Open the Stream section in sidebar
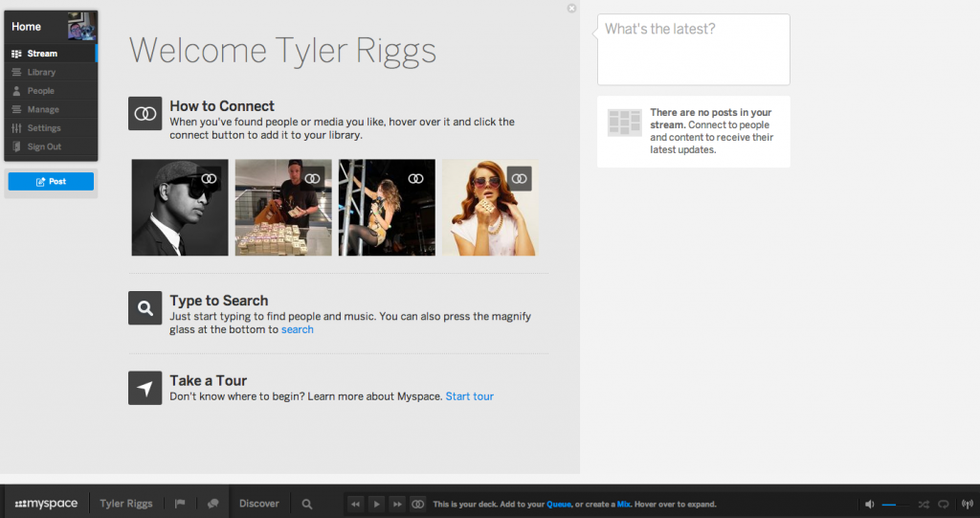 [x=51, y=54]
